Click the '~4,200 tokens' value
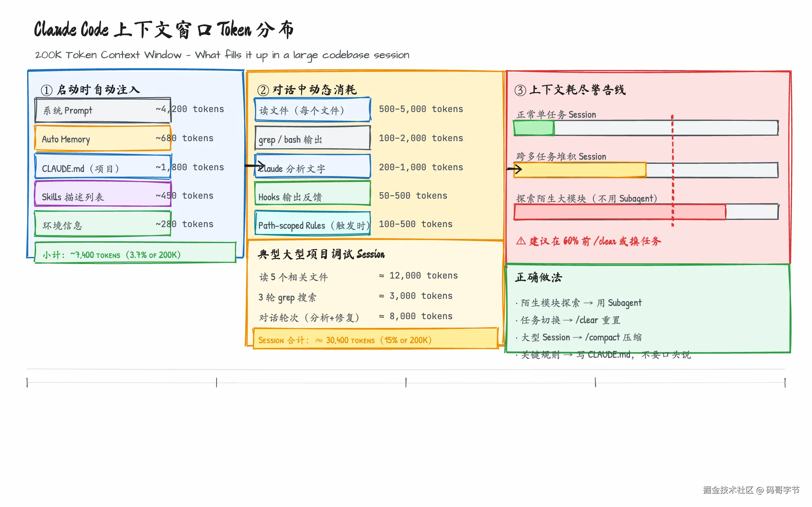Screen dimensions: 812x507 click(x=190, y=109)
